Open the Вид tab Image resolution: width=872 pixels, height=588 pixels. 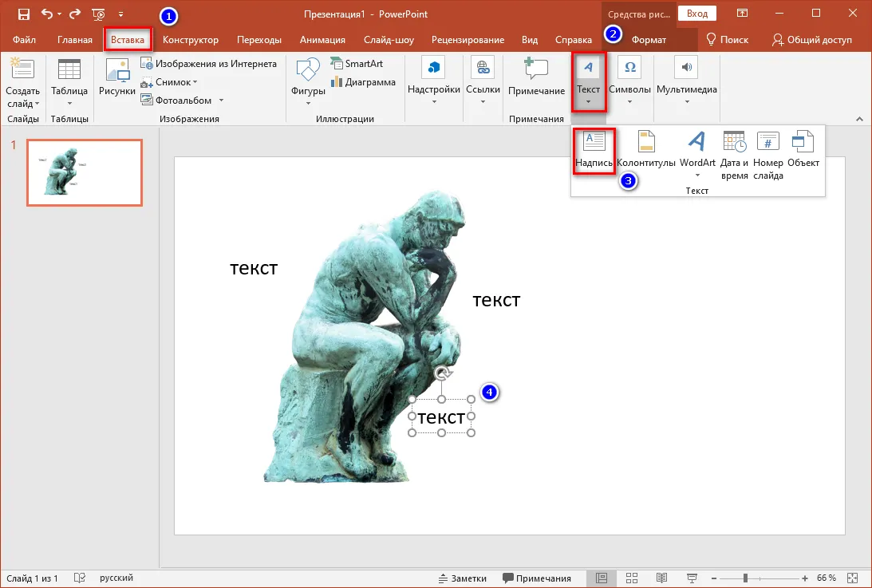click(530, 40)
